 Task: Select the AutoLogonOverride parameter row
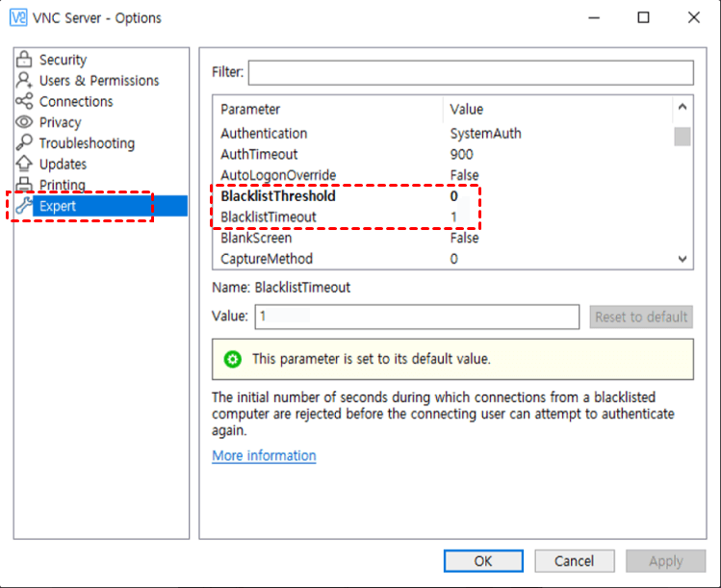point(443,175)
